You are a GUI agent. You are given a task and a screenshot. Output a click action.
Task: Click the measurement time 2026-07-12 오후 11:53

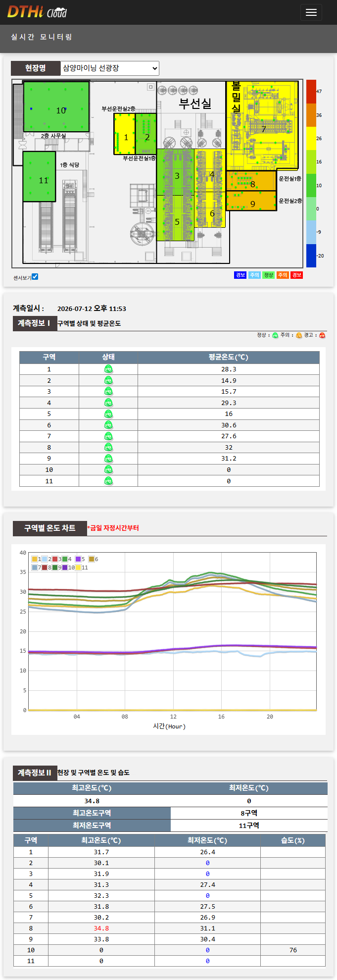pyautogui.click(x=92, y=309)
